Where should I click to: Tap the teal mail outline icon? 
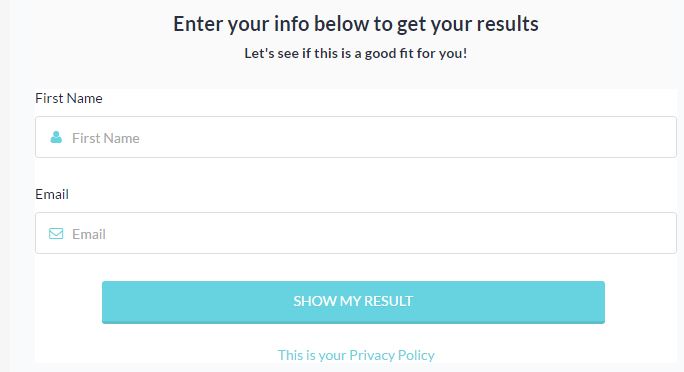[x=56, y=234]
